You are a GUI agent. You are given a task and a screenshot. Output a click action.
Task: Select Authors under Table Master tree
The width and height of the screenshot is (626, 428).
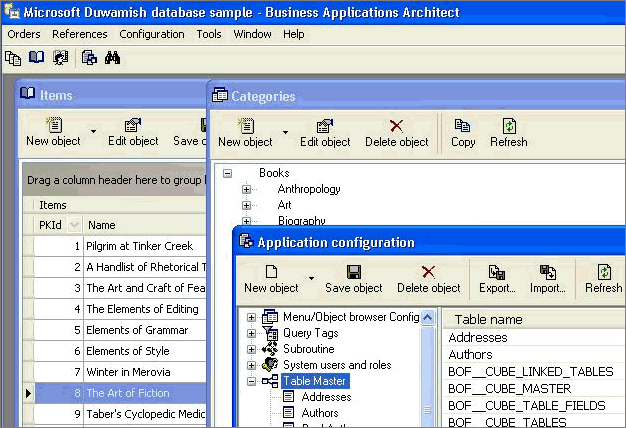pos(320,413)
